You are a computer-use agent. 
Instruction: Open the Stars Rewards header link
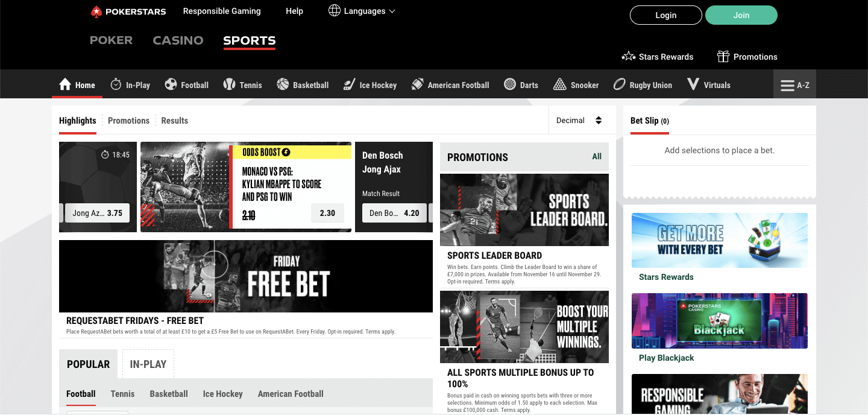658,57
